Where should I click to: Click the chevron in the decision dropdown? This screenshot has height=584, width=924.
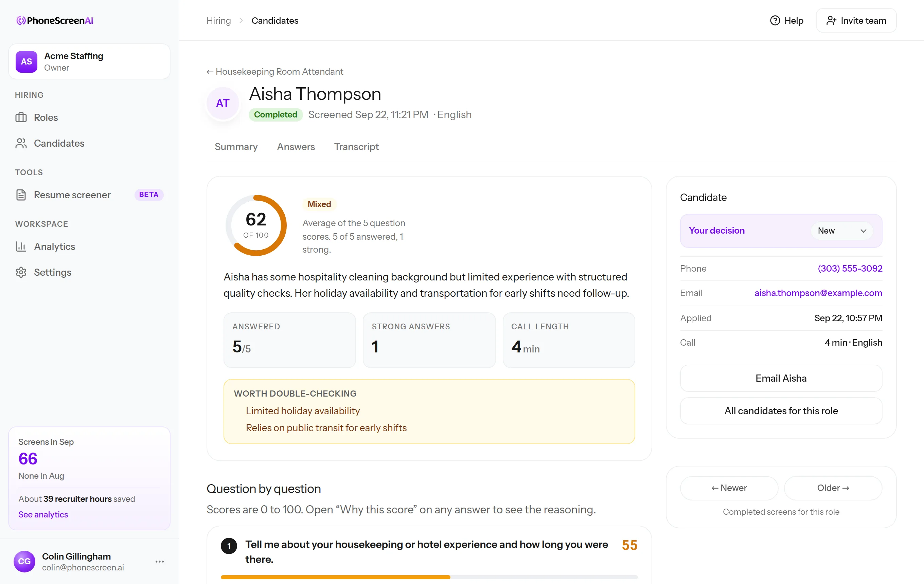click(864, 231)
